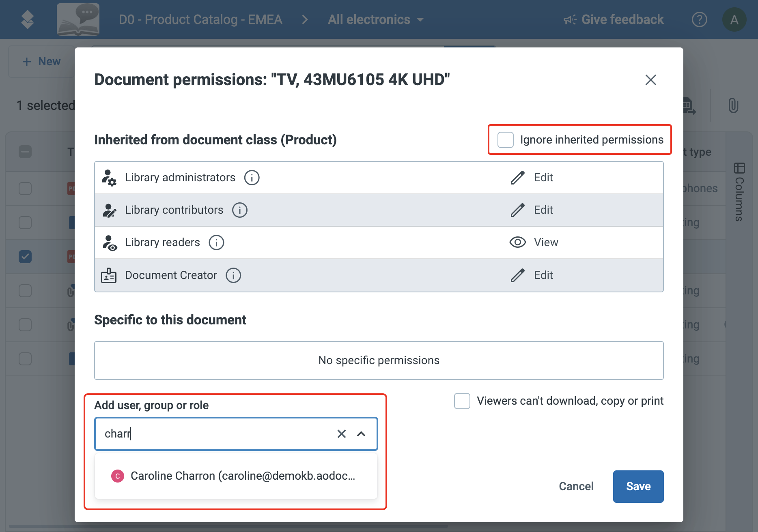Show info for Library readers
Image resolution: width=758 pixels, height=532 pixels.
216,242
